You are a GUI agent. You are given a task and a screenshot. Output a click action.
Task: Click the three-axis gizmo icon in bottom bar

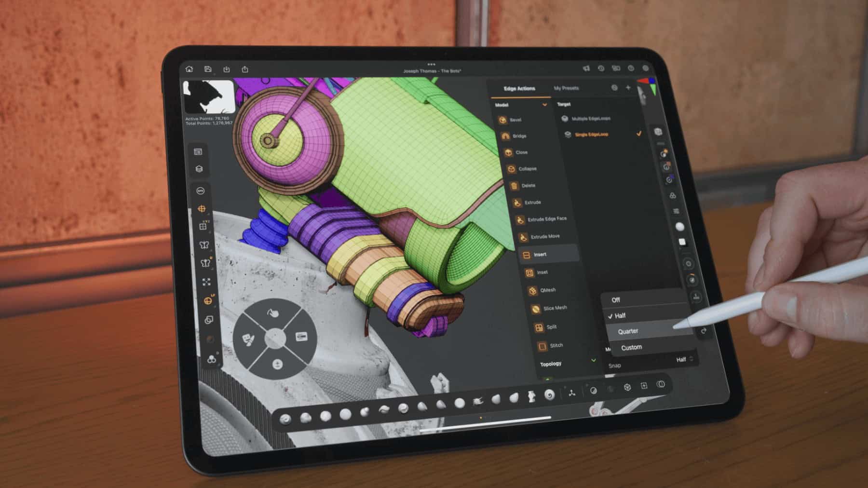pos(571,393)
